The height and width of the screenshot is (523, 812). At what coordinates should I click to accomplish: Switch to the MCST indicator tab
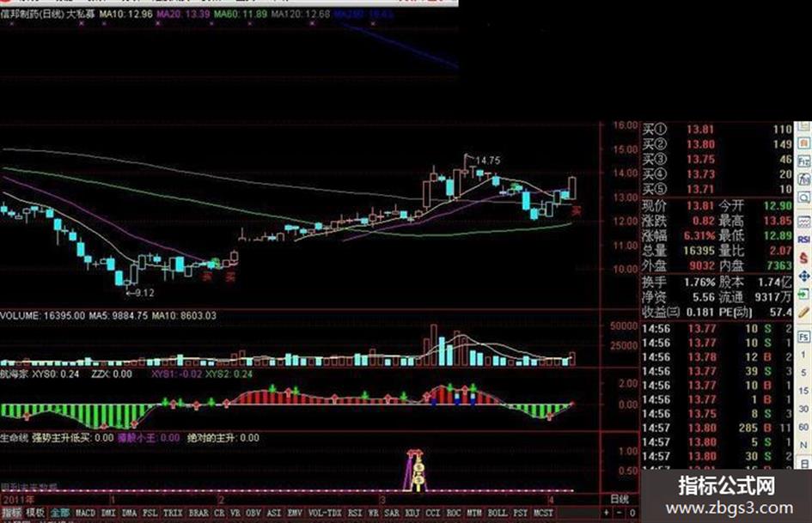[543, 513]
